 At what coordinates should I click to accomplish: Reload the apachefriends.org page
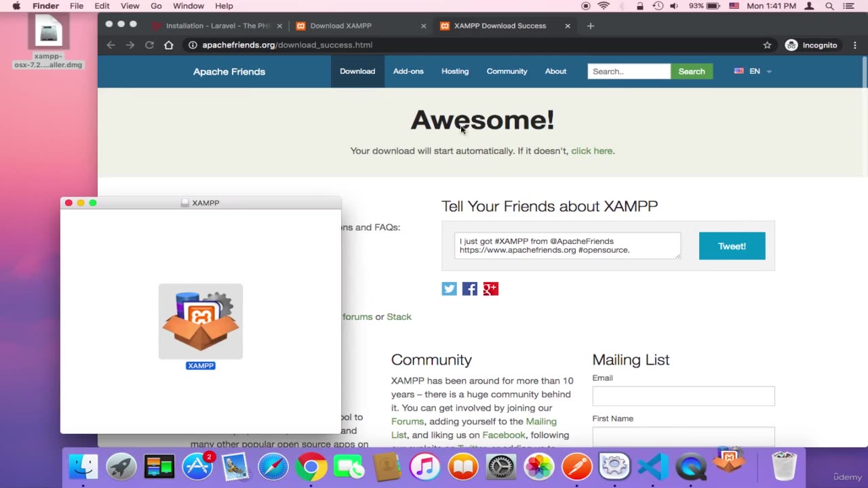[x=149, y=45]
